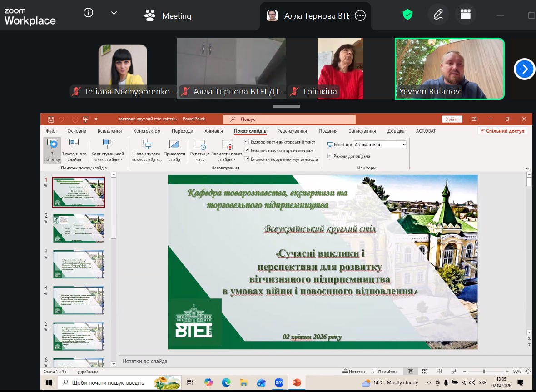Click the PowerPoint save icon
Screen dimensions: 536x392
[x=51, y=119]
